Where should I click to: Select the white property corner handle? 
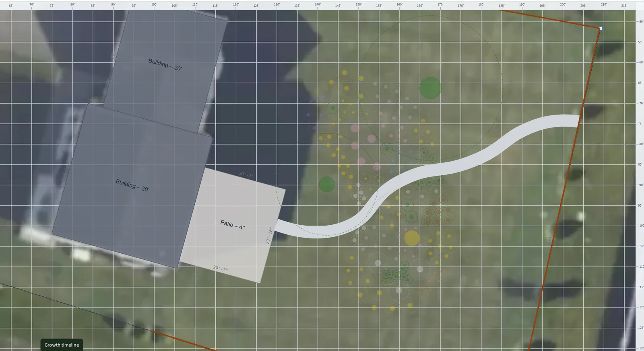pyautogui.click(x=601, y=28)
